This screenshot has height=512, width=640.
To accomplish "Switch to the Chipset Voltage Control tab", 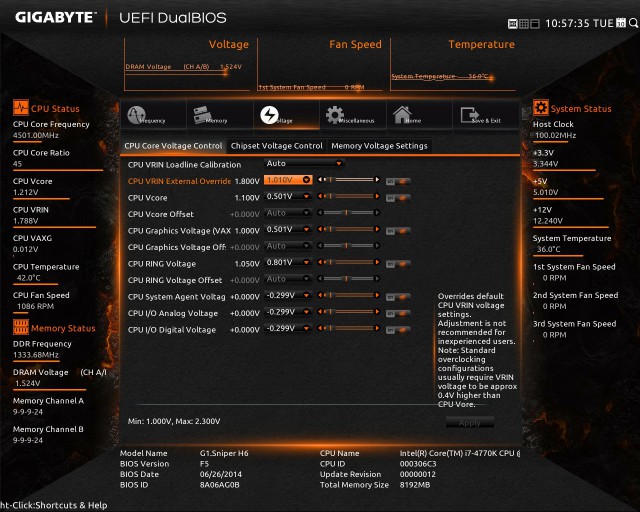I will point(276,146).
